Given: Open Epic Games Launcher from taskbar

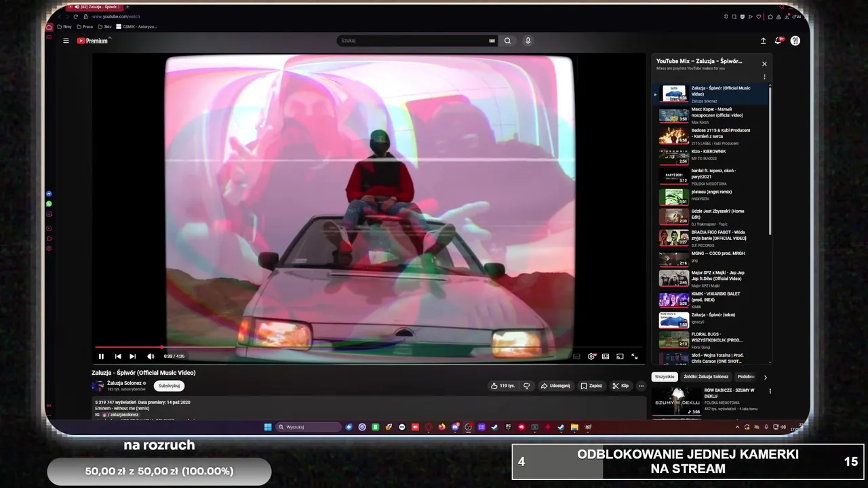Looking at the screenshot, I should tap(508, 427).
